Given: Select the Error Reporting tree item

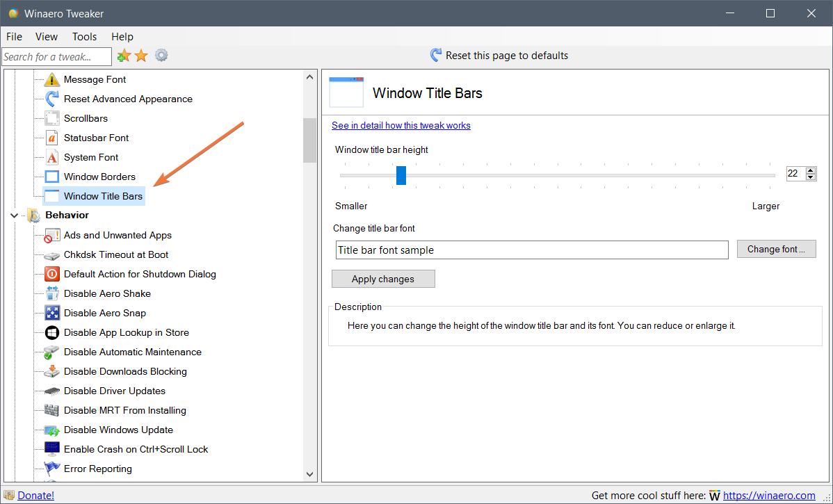Looking at the screenshot, I should pyautogui.click(x=98, y=469).
